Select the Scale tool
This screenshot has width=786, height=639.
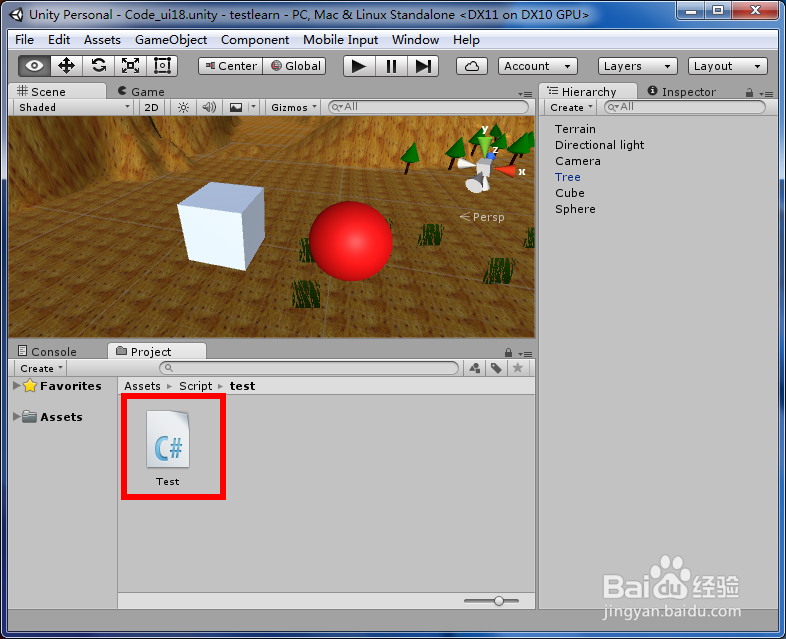tap(130, 66)
